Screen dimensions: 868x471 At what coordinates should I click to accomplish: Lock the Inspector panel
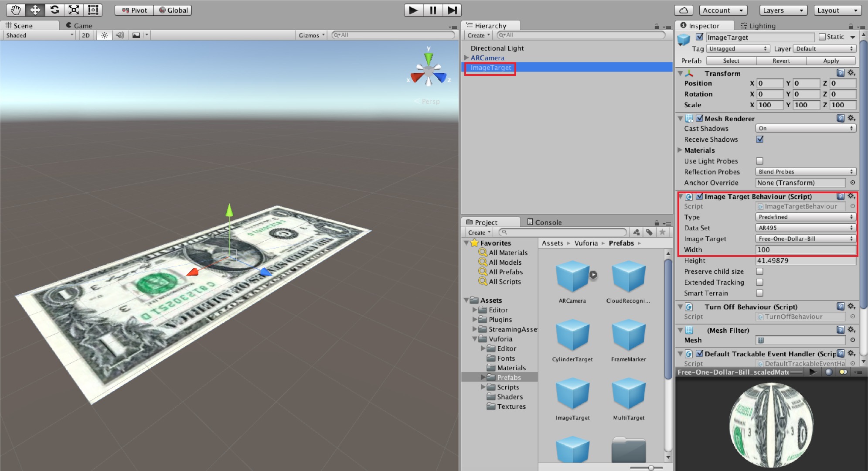point(851,27)
